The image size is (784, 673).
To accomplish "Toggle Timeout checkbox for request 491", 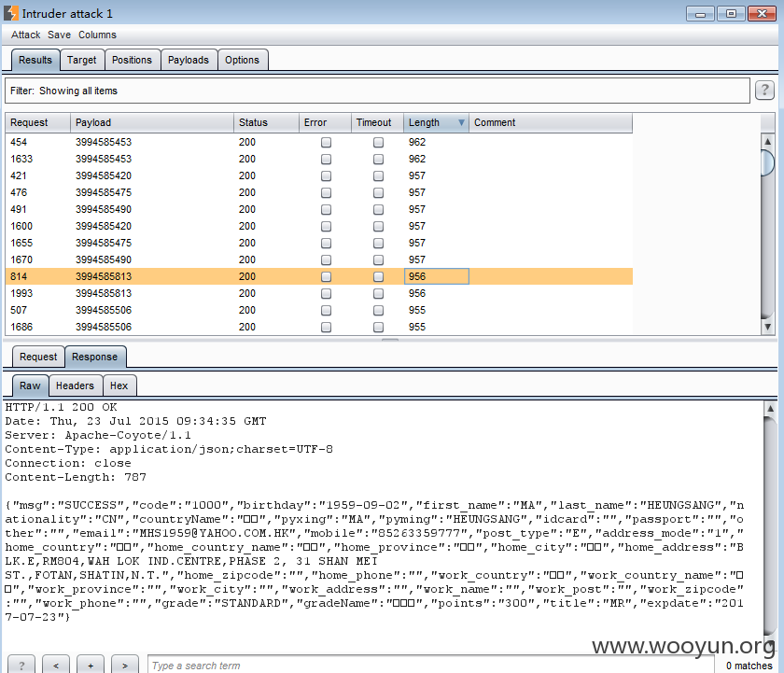I will (x=379, y=209).
